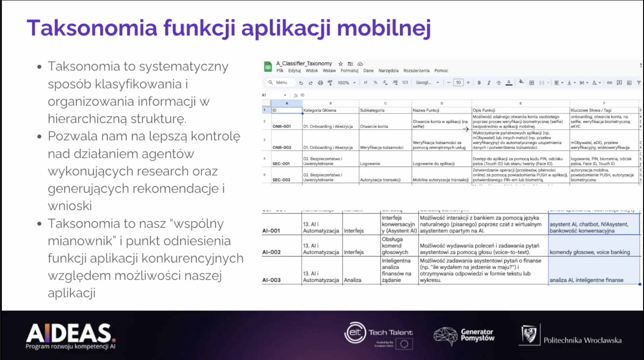Screen dimensions: 644x360
Task: Click the print icon
Action: tap(320, 83)
